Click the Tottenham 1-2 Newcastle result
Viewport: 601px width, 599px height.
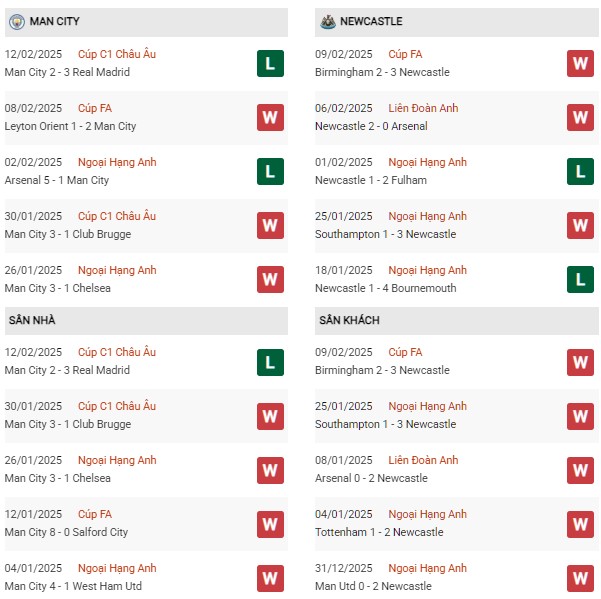click(x=379, y=532)
